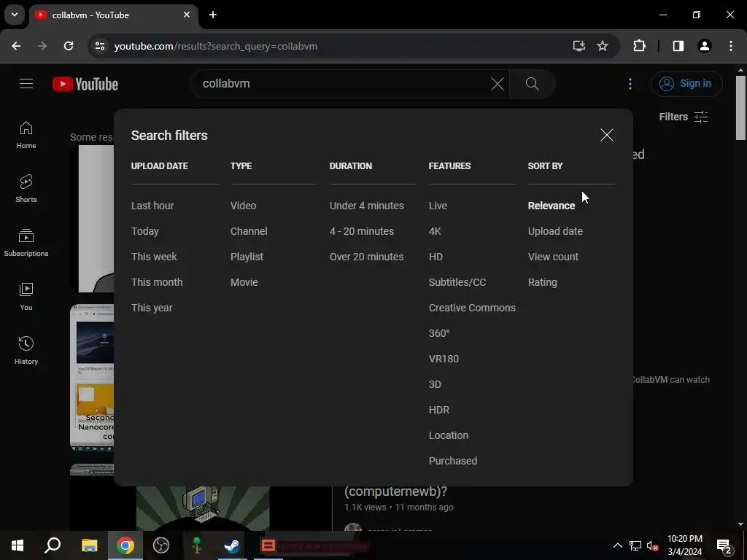747x560 pixels.
Task: Open the Chrome profile avatar
Action: click(705, 46)
